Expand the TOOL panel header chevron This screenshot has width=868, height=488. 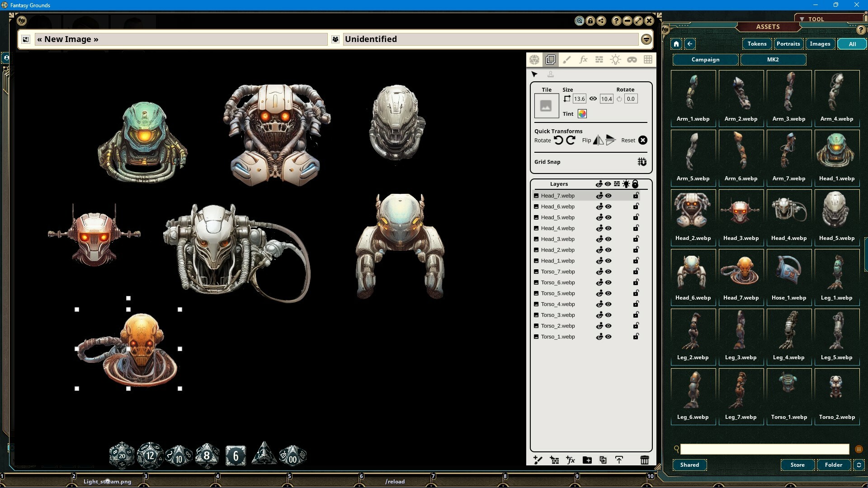click(x=801, y=19)
